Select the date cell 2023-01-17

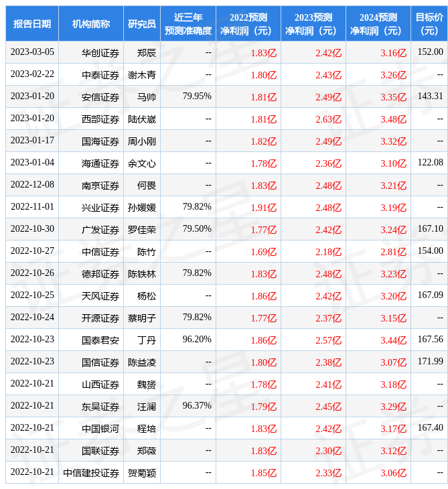[x=32, y=141]
